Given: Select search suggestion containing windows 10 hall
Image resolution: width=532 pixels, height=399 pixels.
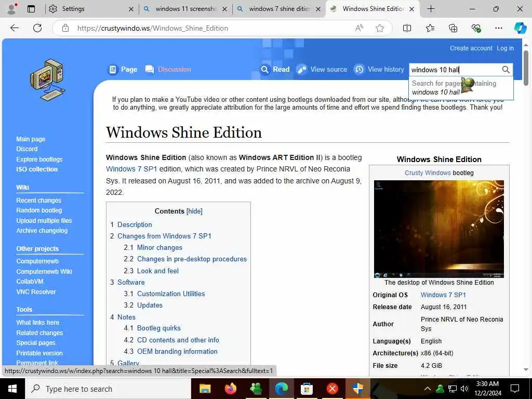Looking at the screenshot, I should coord(461,87).
